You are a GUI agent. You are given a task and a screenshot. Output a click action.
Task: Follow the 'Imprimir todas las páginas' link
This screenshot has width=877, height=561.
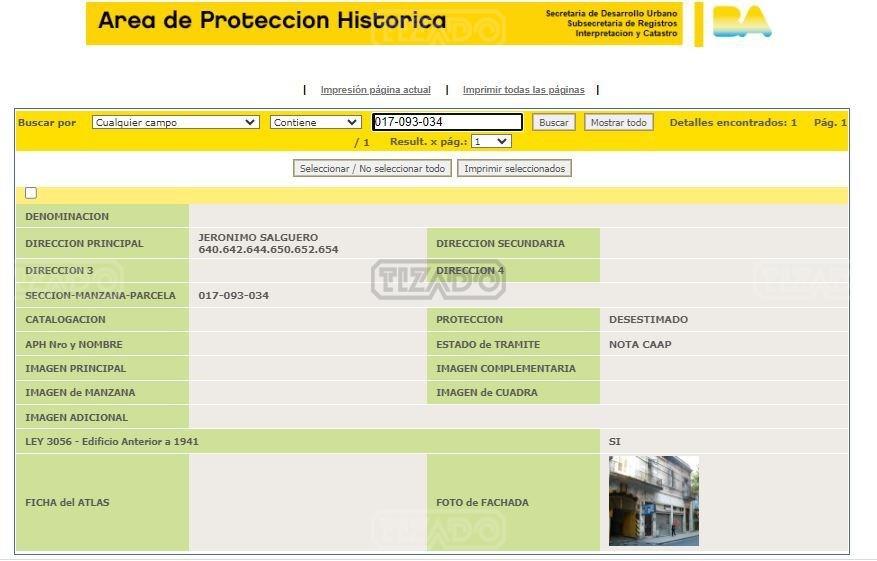(x=523, y=90)
